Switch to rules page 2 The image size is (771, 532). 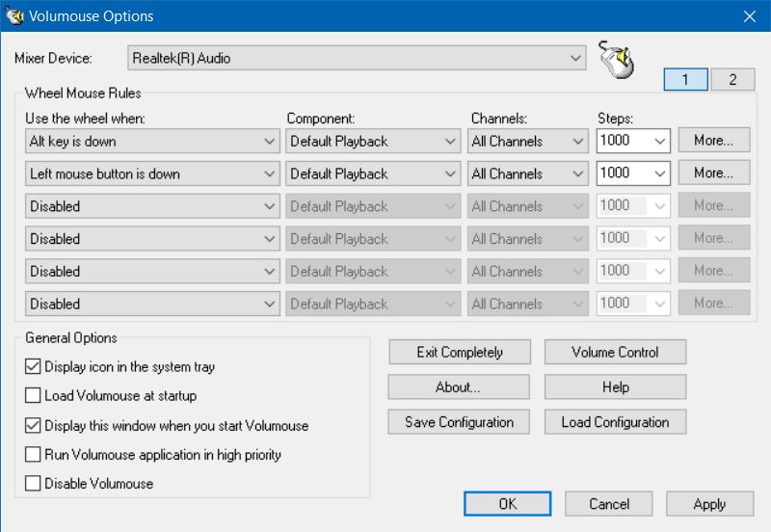pyautogui.click(x=732, y=79)
